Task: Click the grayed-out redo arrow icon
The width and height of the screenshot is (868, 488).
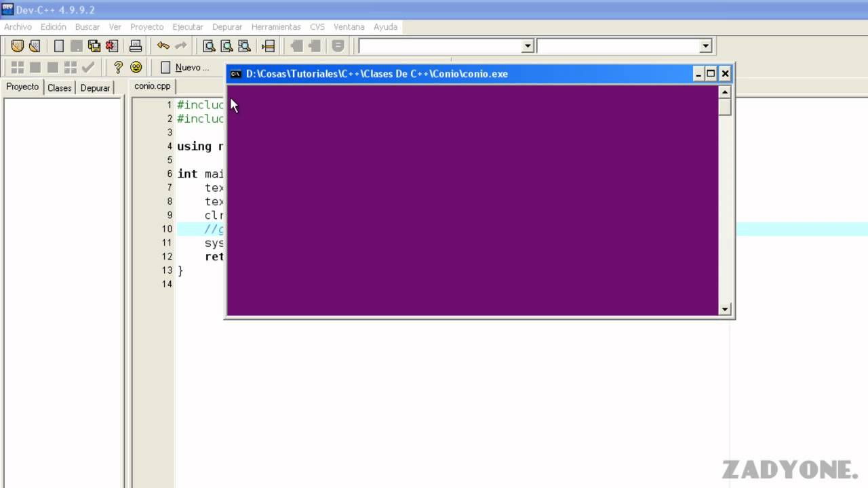Action: point(180,46)
